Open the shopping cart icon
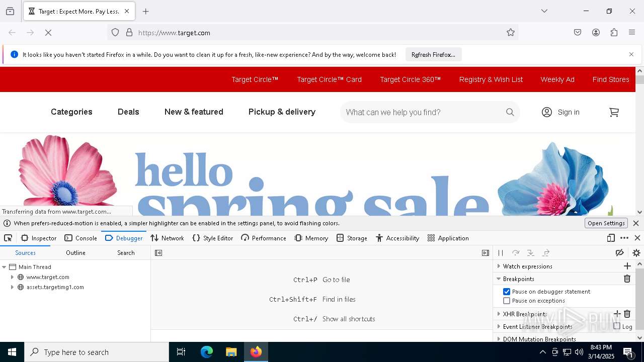Image resolution: width=644 pixels, height=362 pixels. 614,112
